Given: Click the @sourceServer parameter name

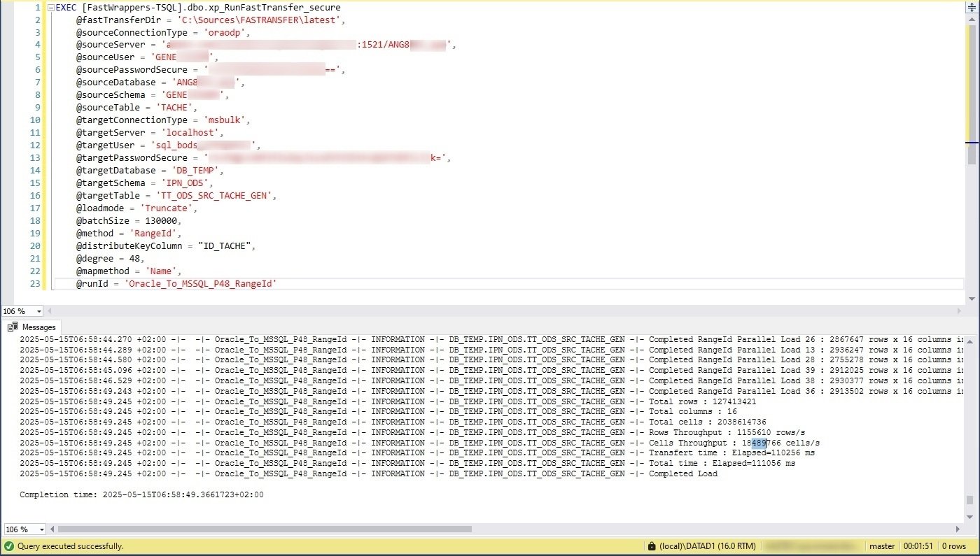Looking at the screenshot, I should [111, 45].
